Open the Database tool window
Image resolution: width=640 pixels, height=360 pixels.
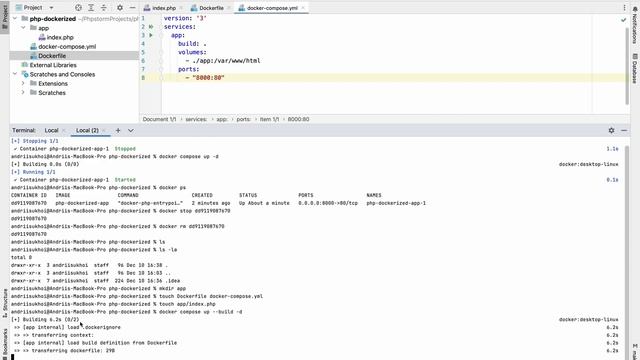(635, 69)
